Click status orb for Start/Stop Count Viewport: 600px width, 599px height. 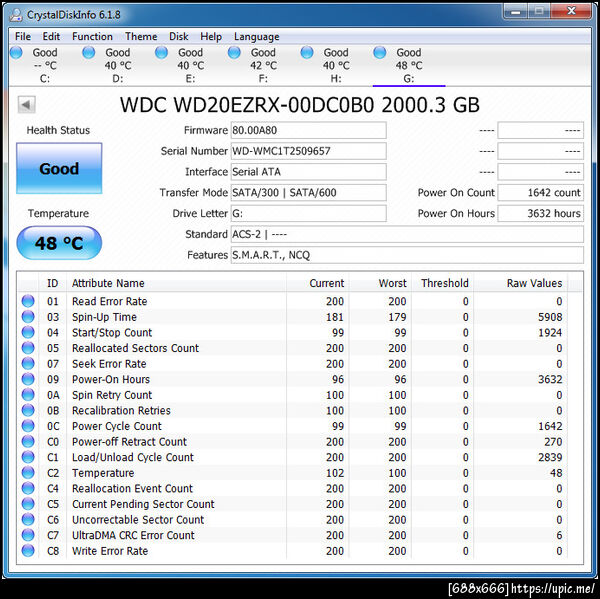point(28,332)
